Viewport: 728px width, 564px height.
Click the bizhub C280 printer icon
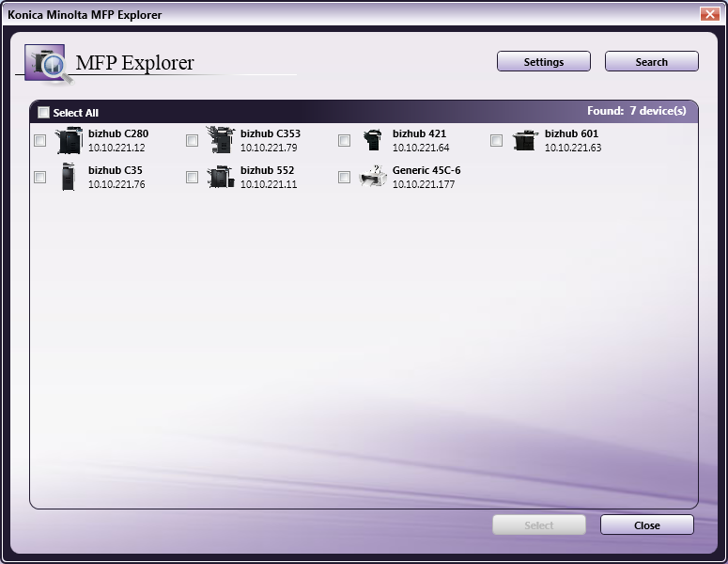pos(69,140)
